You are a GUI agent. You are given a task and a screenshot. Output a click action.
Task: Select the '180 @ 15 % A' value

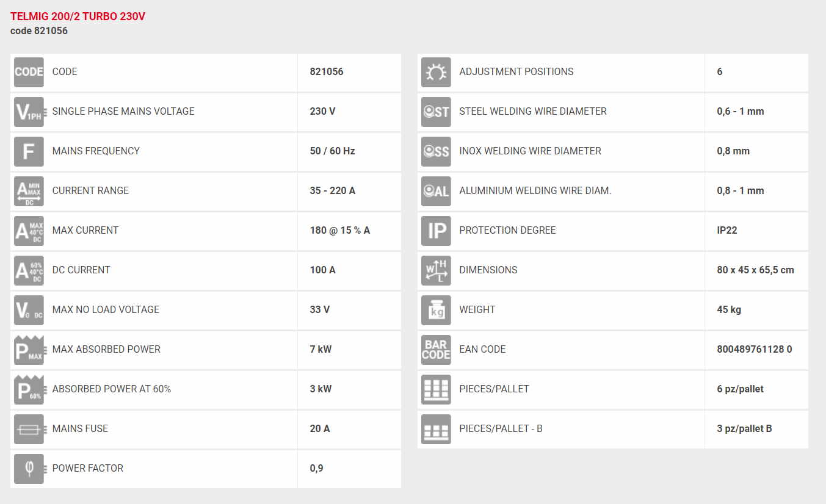point(340,230)
